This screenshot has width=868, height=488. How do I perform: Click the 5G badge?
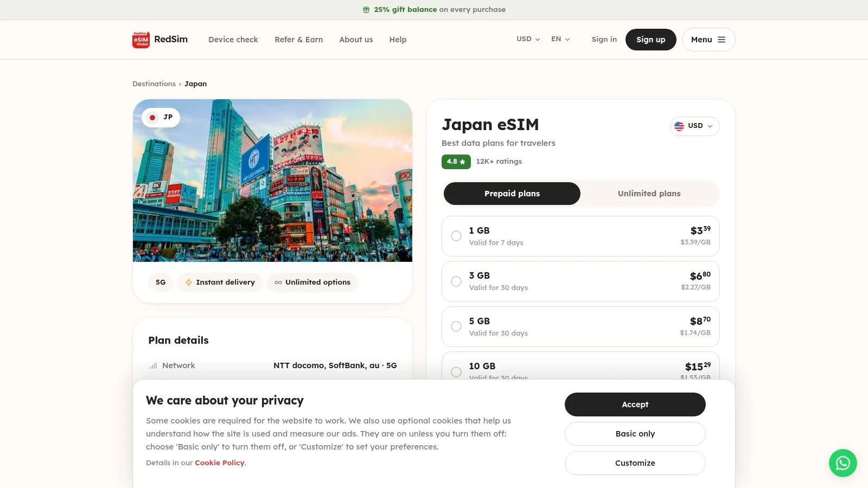[161, 282]
